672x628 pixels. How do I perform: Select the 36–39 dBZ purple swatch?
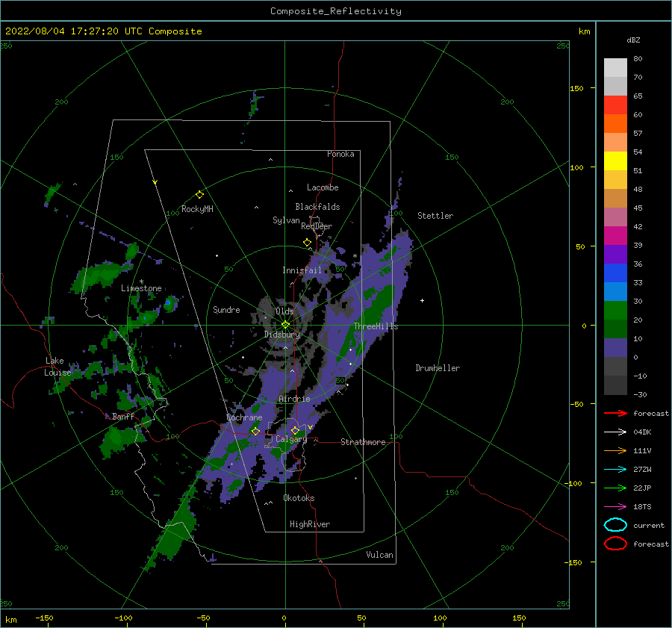(615, 255)
